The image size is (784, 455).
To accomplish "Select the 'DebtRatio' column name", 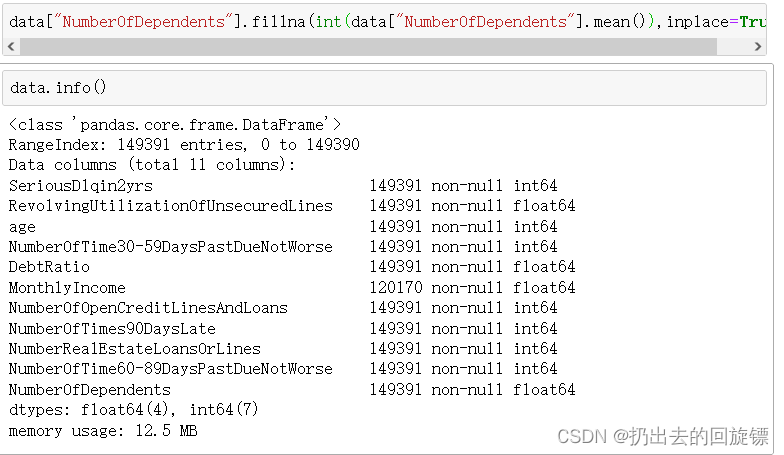I will pyautogui.click(x=49, y=267).
